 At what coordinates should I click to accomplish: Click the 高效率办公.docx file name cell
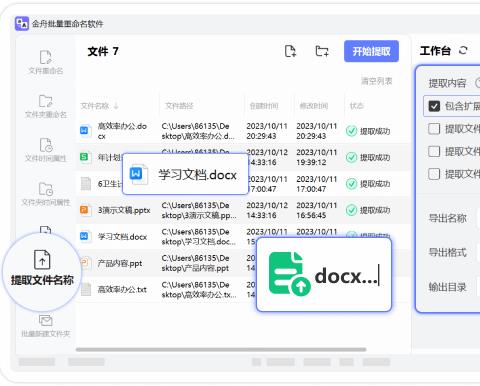[122, 131]
